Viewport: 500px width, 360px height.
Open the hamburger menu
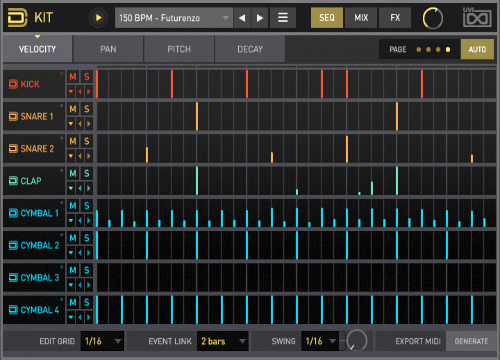point(283,18)
